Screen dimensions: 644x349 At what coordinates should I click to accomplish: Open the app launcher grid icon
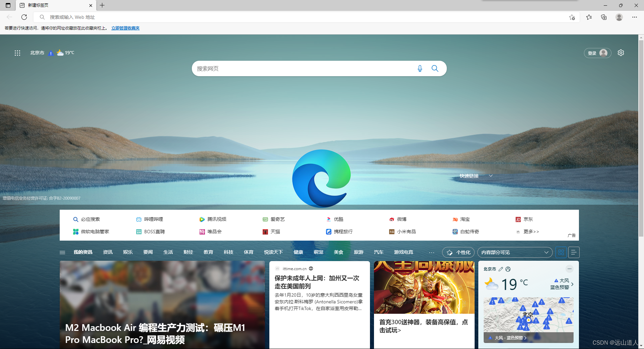(17, 53)
